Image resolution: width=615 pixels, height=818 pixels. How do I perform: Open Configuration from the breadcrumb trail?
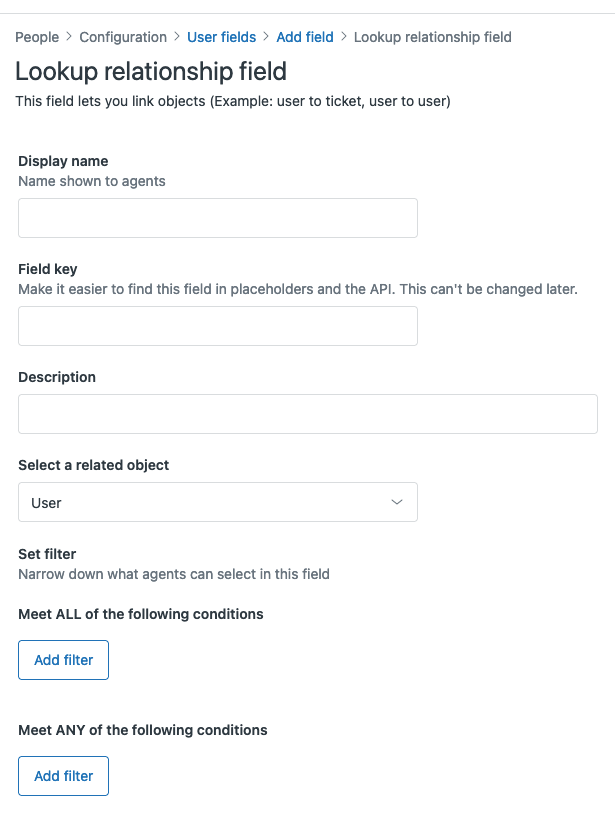[123, 37]
